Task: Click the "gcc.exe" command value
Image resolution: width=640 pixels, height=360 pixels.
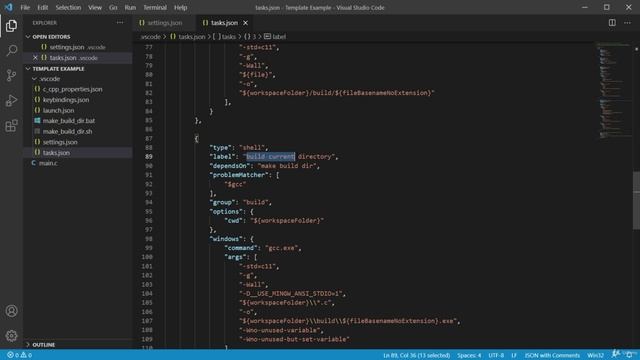Action: point(282,248)
